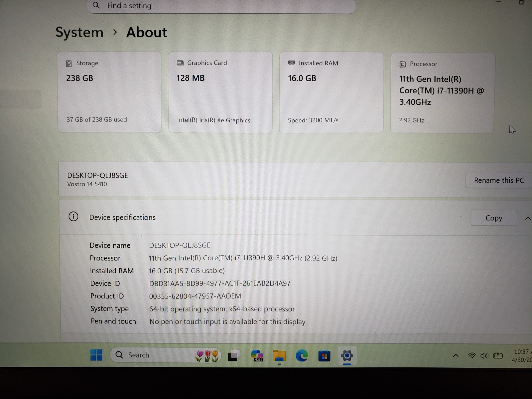532x399 pixels.
Task: Click the 'Device specifications' heading
Action: pos(122,217)
